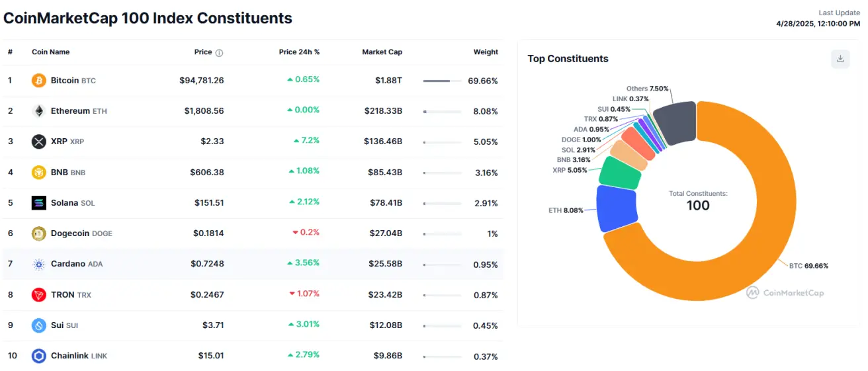Click the XRP 24h change 7.2%
868x371 pixels.
pos(306,141)
